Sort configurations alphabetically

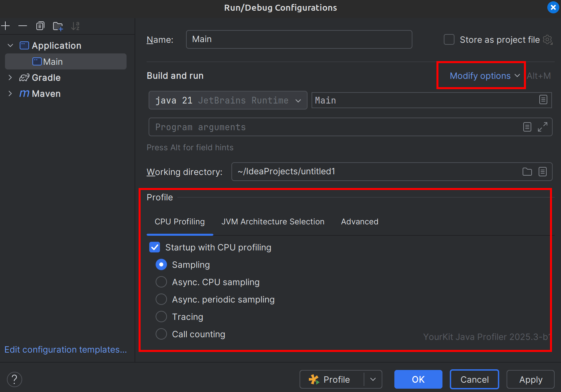(75, 26)
